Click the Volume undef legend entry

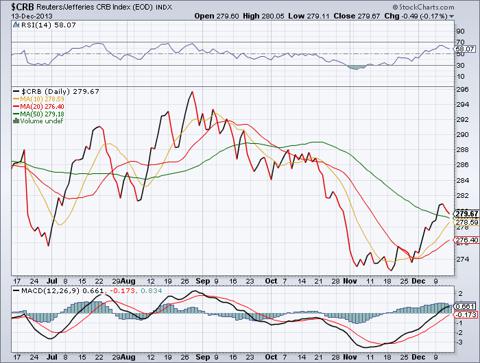(x=41, y=121)
